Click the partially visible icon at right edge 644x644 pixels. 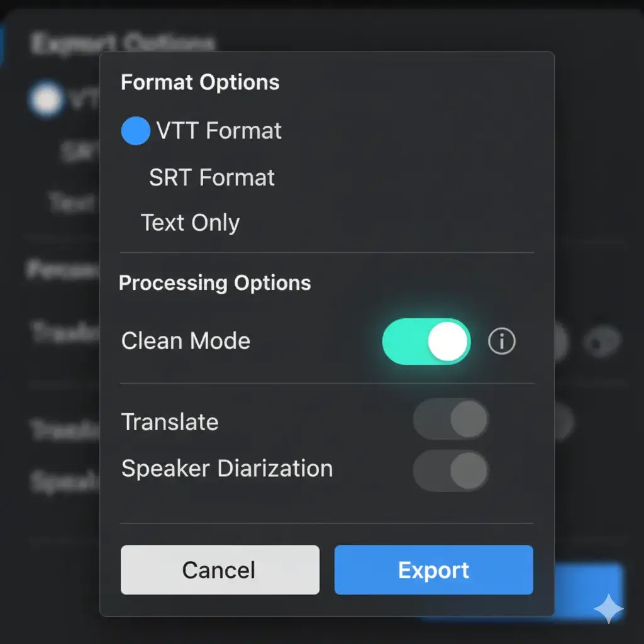602,343
